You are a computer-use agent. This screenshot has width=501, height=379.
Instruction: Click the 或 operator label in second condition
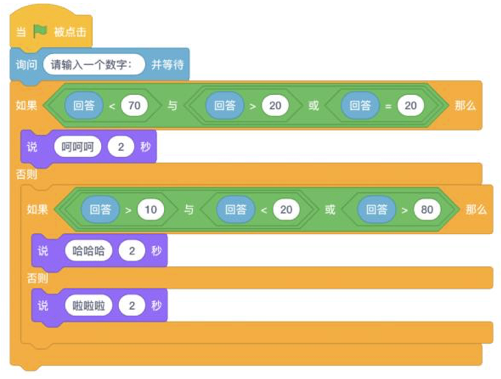tap(330, 210)
